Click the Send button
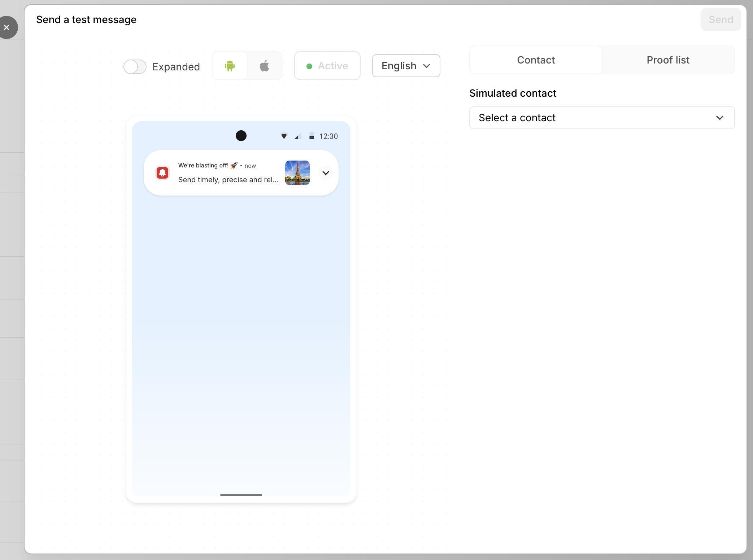753x560 pixels. point(721,19)
